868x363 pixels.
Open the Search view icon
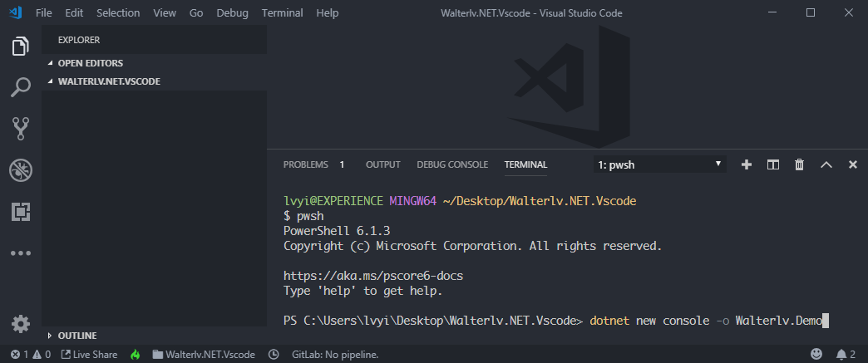coord(21,86)
